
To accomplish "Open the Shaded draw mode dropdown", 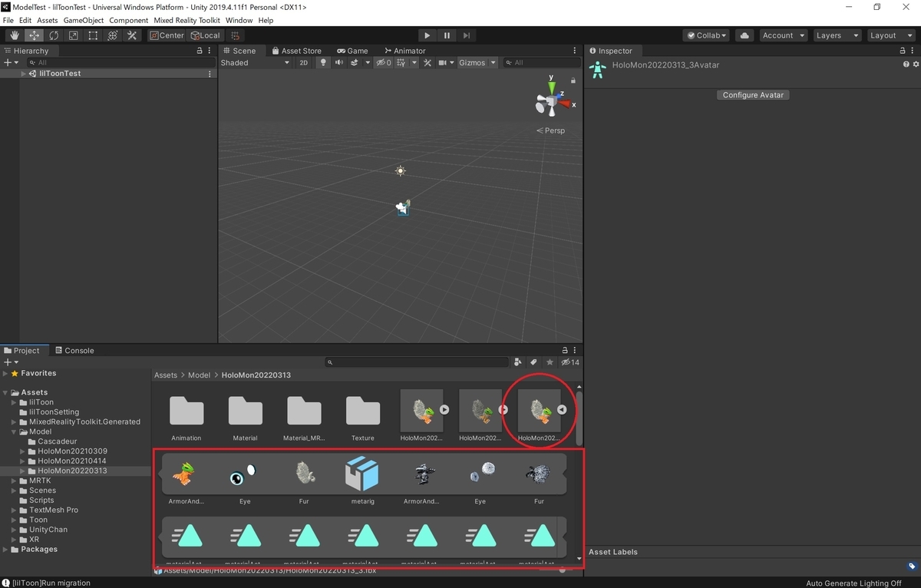I will [x=255, y=63].
